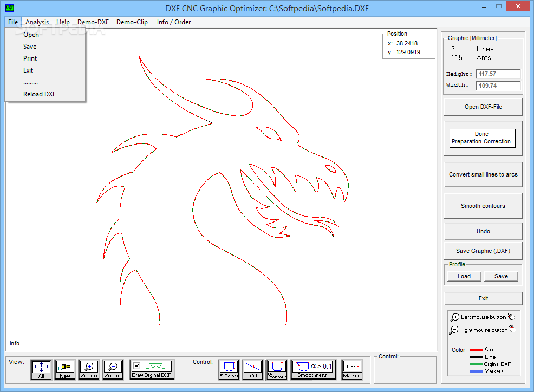
Task: Choose Exit in the File menu
Action: [45, 70]
